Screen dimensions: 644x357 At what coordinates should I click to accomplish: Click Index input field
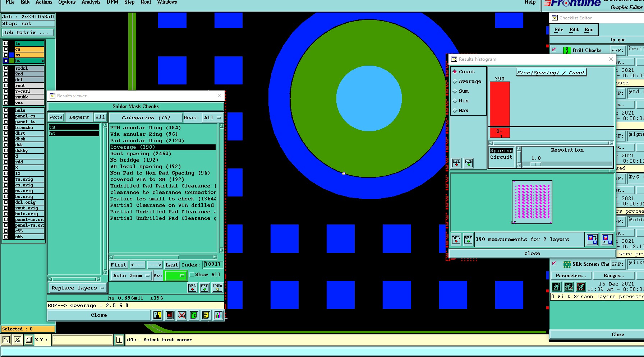click(x=213, y=265)
